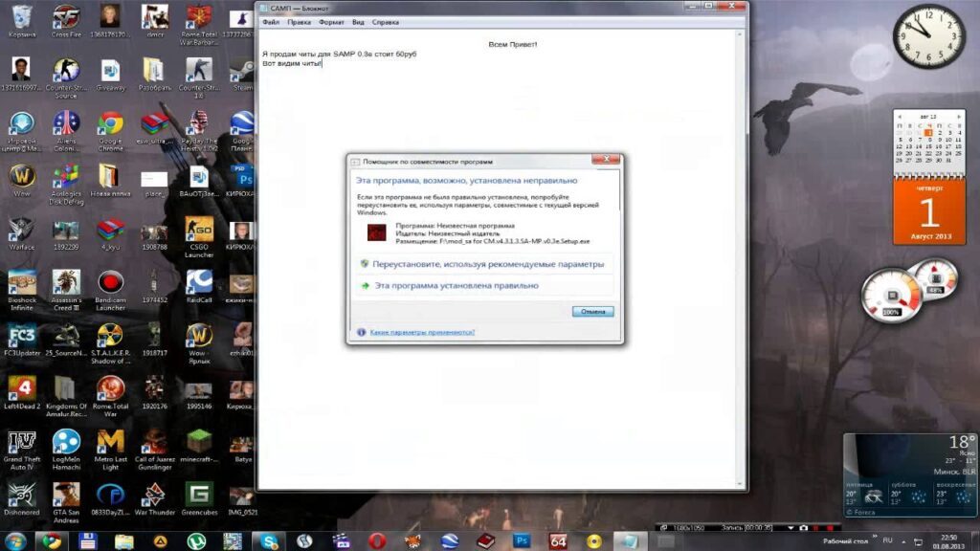Close the compatibility assistant dialog

606,160
